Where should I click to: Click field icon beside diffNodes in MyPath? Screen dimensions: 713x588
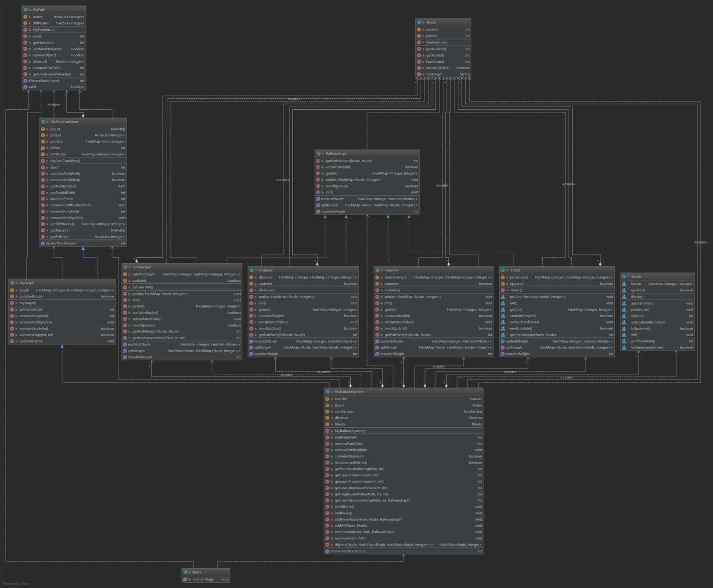(25, 23)
